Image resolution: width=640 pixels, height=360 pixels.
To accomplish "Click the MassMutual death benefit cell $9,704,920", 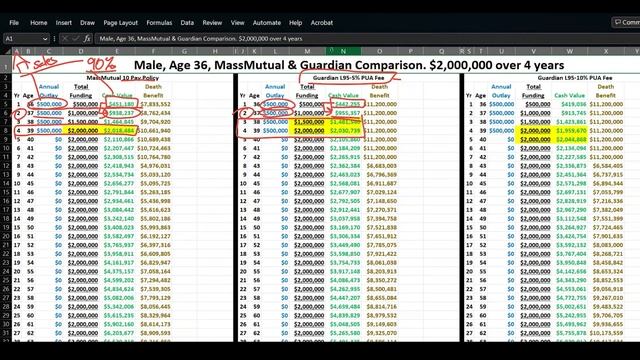I will (155, 122).
